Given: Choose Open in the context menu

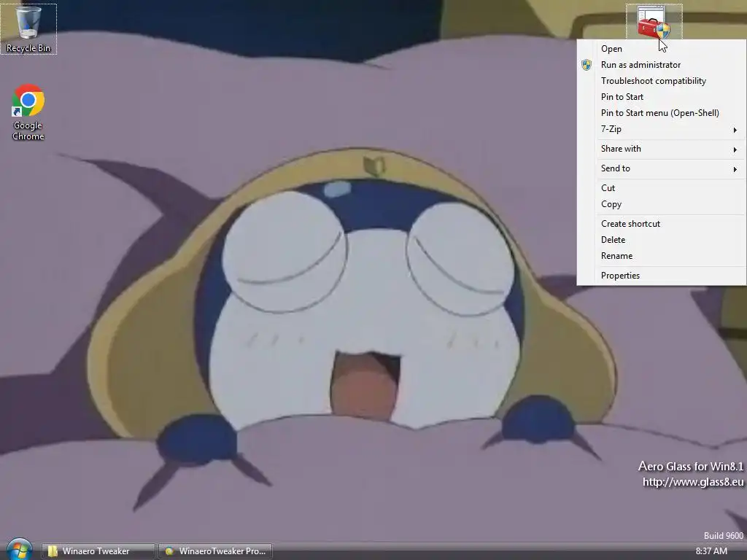Looking at the screenshot, I should (661, 49).
